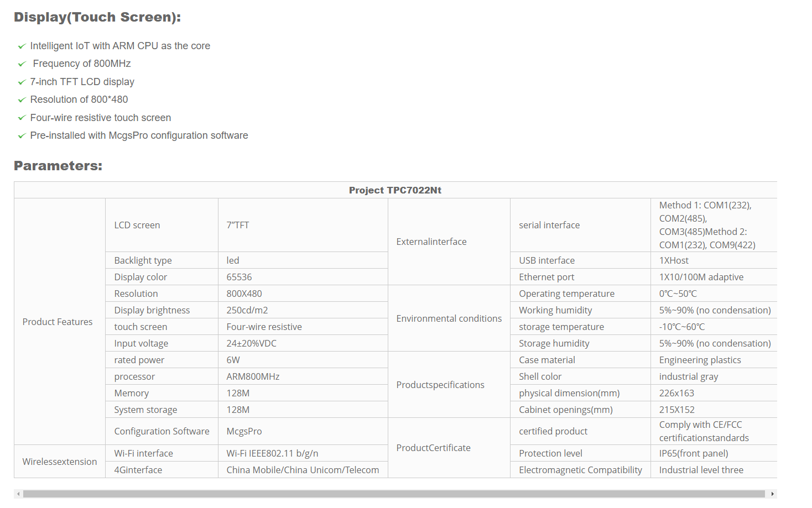Viewport: 812px width, 508px height.
Task: Select the checkmark beside "Pre-installed with McgsPro" line
Action: [22, 136]
